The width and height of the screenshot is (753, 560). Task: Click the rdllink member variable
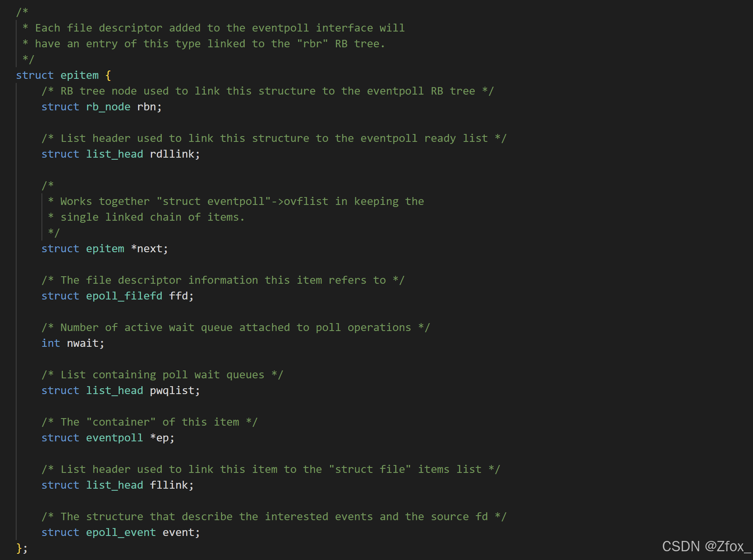(172, 154)
